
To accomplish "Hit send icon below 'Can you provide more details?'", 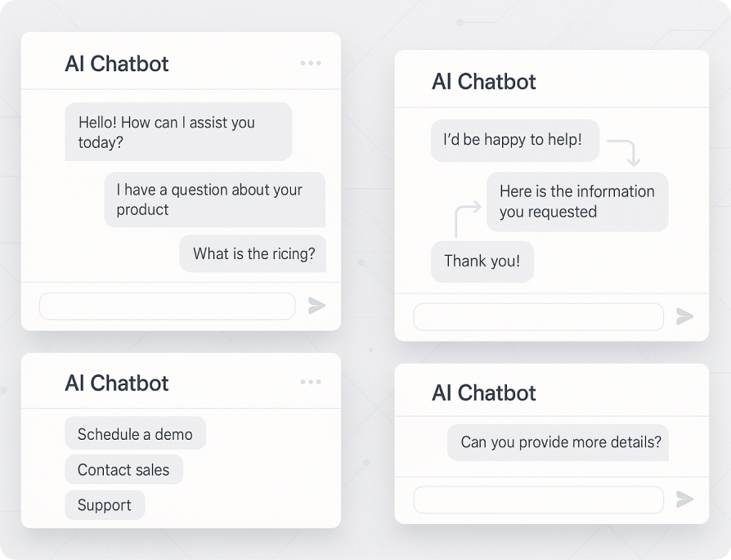I will click(x=684, y=500).
